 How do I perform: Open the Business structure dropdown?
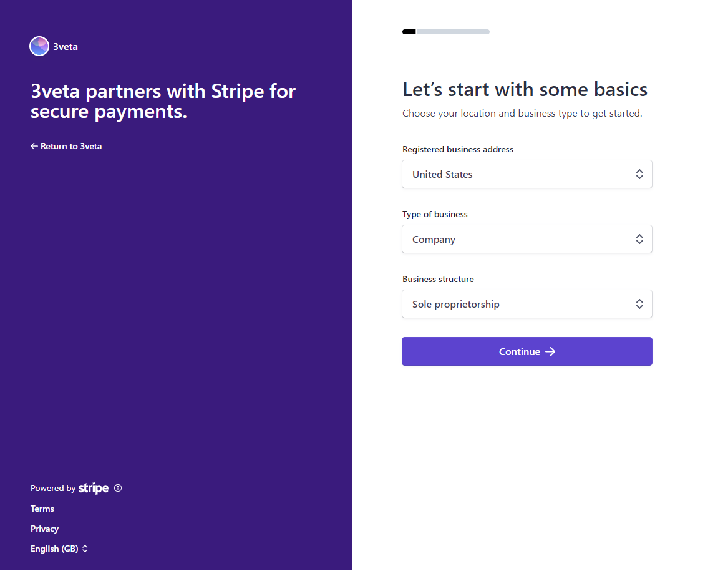pos(527,304)
